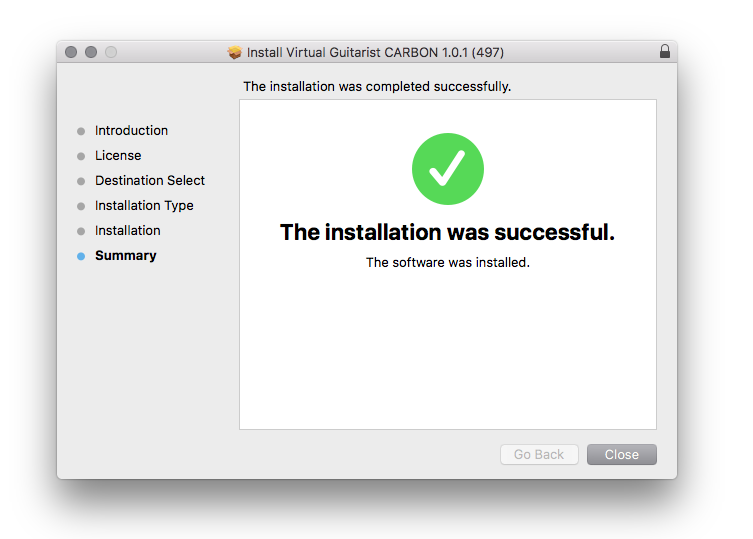This screenshot has width=753, height=539.
Task: Click the grayed-out zoom window button
Action: click(111, 52)
